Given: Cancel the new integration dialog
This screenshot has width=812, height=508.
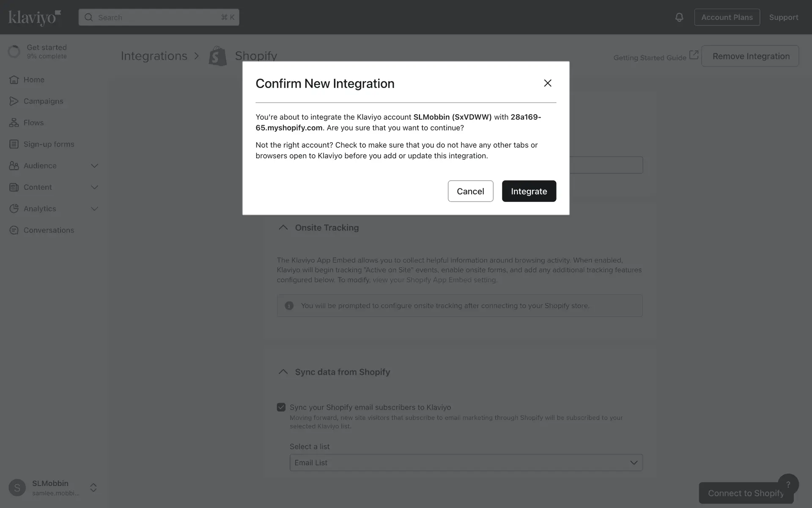Looking at the screenshot, I should click(x=470, y=191).
